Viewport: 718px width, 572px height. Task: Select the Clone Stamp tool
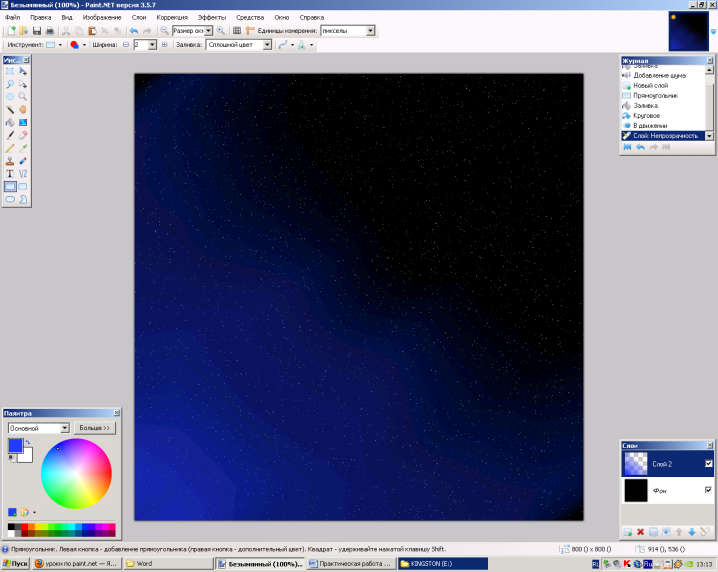point(10,161)
